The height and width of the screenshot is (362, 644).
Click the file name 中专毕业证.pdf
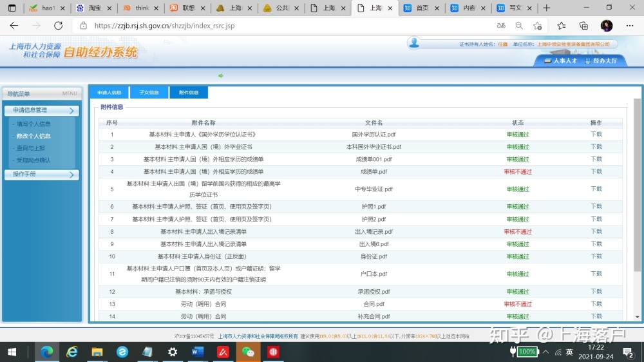[374, 189]
